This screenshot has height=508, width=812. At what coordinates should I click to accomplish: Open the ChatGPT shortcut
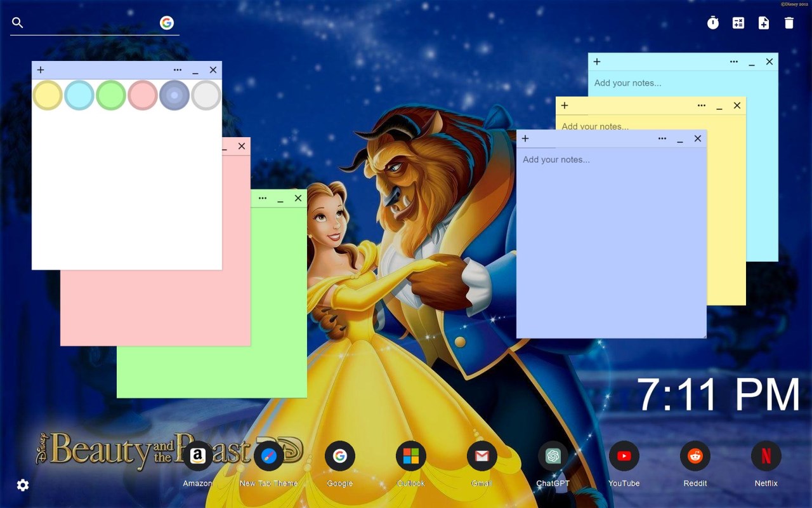(553, 456)
